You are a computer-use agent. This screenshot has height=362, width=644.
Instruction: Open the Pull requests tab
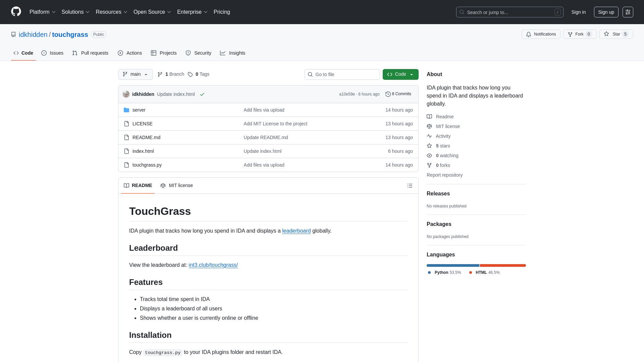click(x=90, y=53)
